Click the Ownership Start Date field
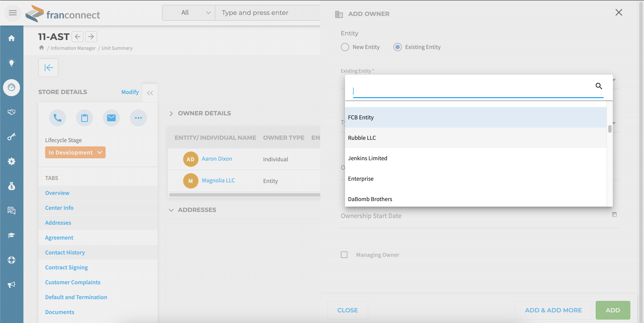Viewport: 644px width, 323px height. coord(480,216)
